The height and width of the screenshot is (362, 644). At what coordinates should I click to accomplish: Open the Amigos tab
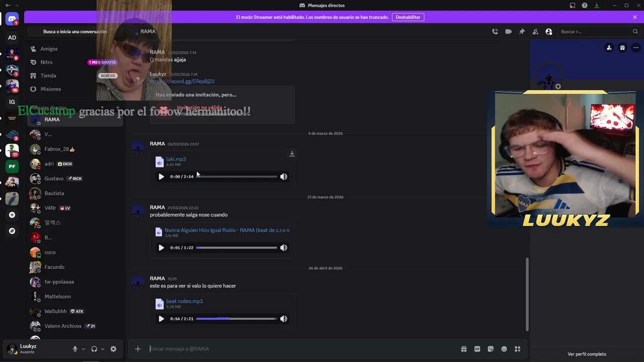tap(75, 49)
